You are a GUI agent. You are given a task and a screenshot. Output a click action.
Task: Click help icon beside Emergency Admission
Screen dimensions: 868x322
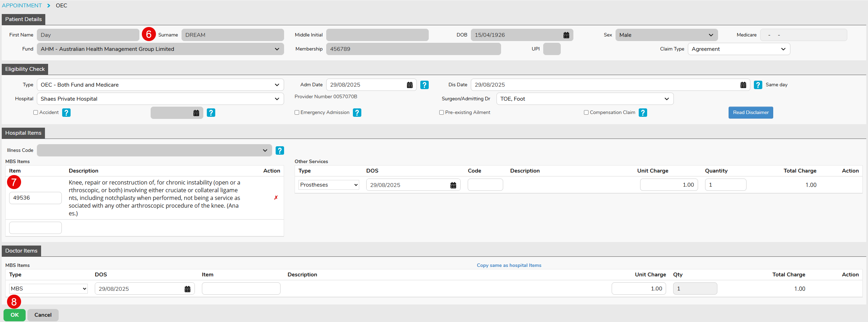(x=357, y=113)
